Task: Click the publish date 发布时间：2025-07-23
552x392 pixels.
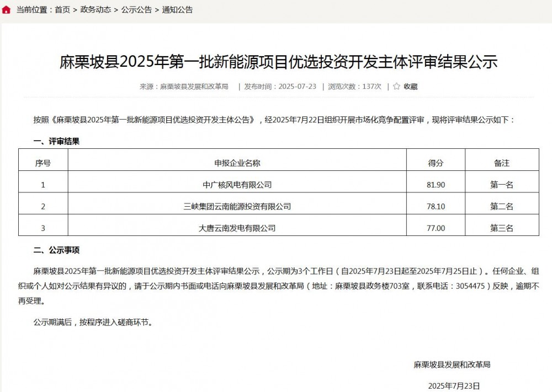Action: click(x=280, y=87)
